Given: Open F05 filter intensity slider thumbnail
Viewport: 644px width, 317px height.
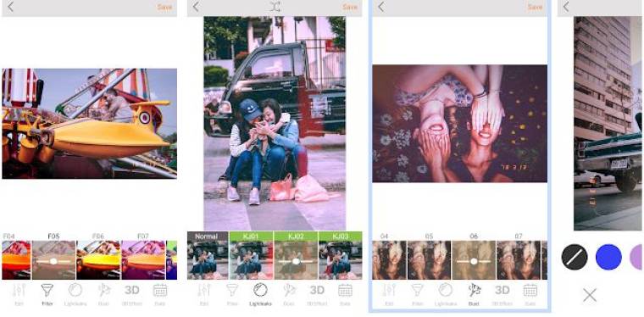Looking at the screenshot, I should 53,260.
